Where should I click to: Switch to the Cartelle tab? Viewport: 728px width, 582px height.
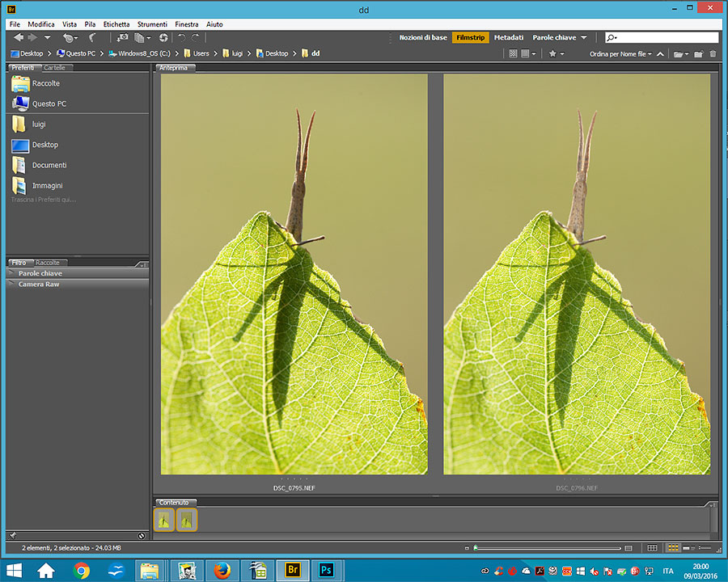[x=54, y=68]
